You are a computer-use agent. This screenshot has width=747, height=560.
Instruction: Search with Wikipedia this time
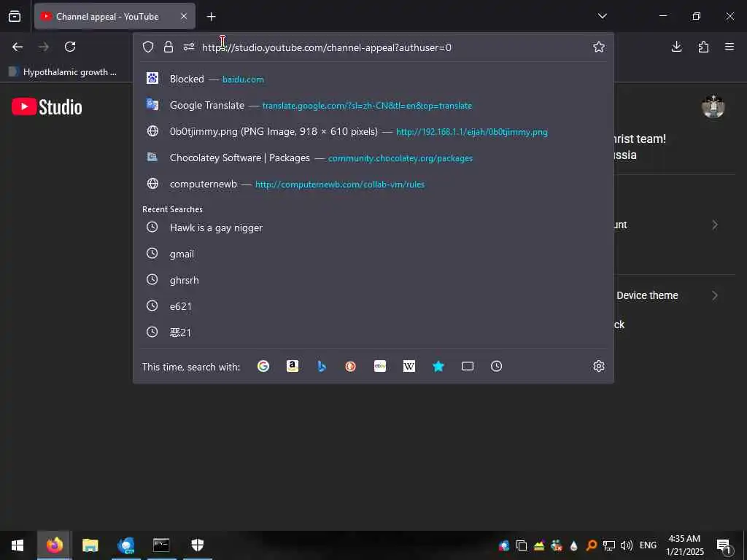click(409, 366)
